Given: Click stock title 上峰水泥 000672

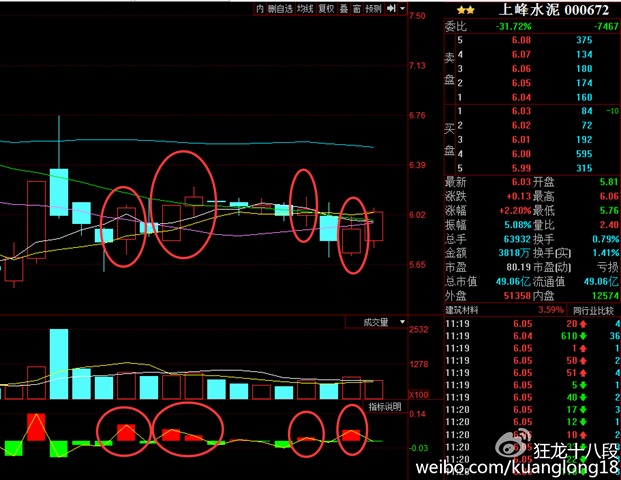Looking at the screenshot, I should [x=546, y=10].
